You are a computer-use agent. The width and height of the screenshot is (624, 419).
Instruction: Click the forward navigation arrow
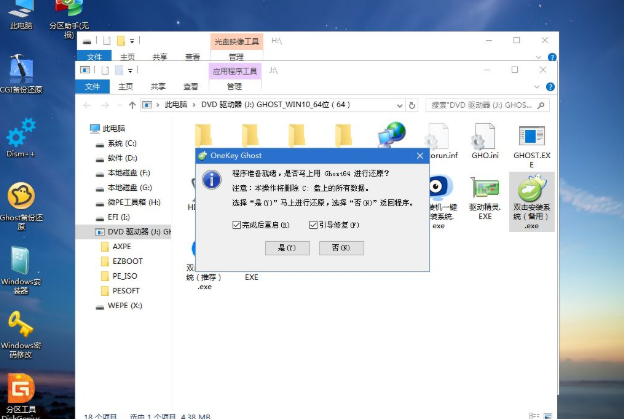pyautogui.click(x=105, y=105)
